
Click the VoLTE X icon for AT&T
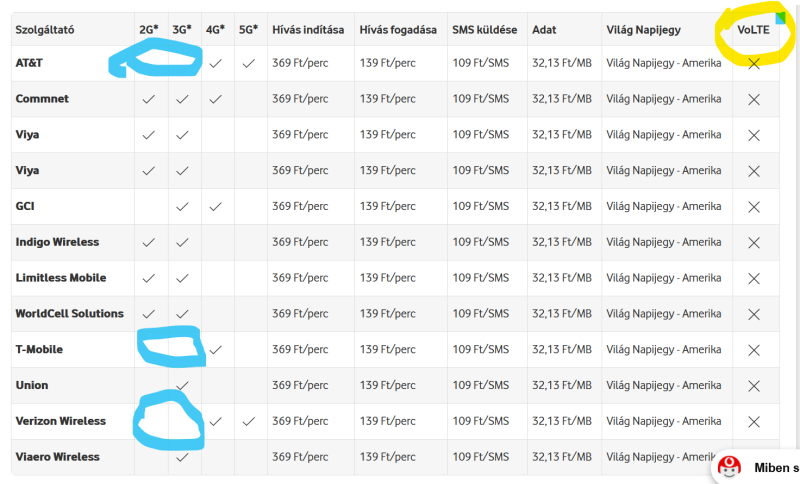(x=754, y=63)
